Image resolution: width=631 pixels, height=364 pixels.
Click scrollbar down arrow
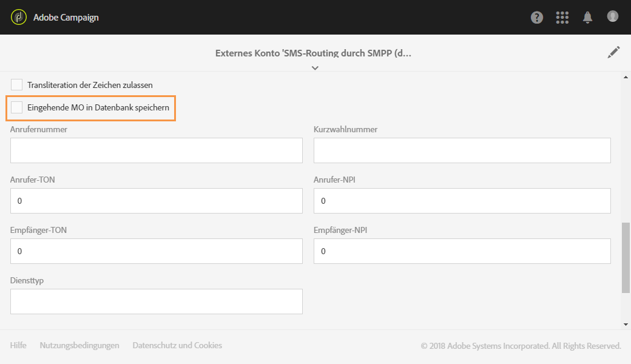click(626, 325)
